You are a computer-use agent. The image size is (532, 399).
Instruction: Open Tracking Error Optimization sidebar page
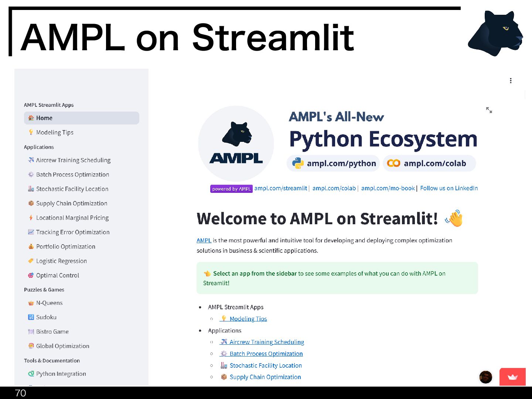click(82, 232)
